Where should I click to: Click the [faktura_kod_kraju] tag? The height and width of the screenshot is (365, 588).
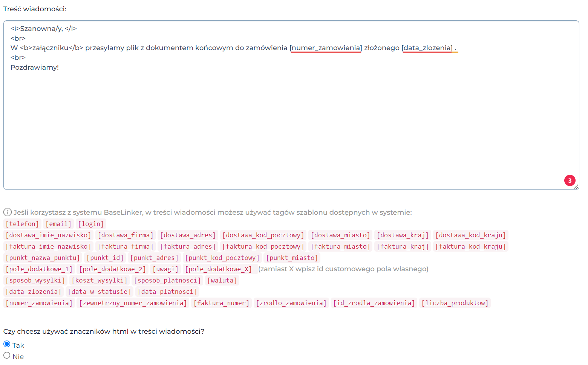point(470,246)
